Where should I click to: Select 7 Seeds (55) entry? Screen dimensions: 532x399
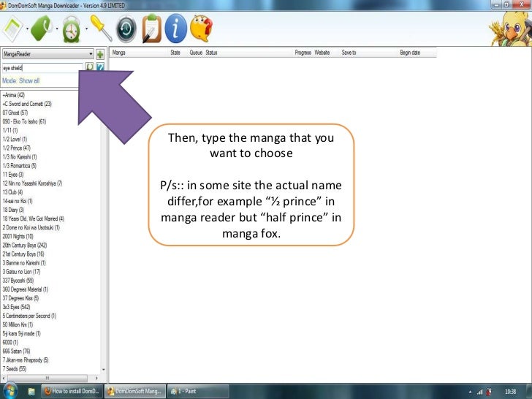pyautogui.click(x=15, y=368)
